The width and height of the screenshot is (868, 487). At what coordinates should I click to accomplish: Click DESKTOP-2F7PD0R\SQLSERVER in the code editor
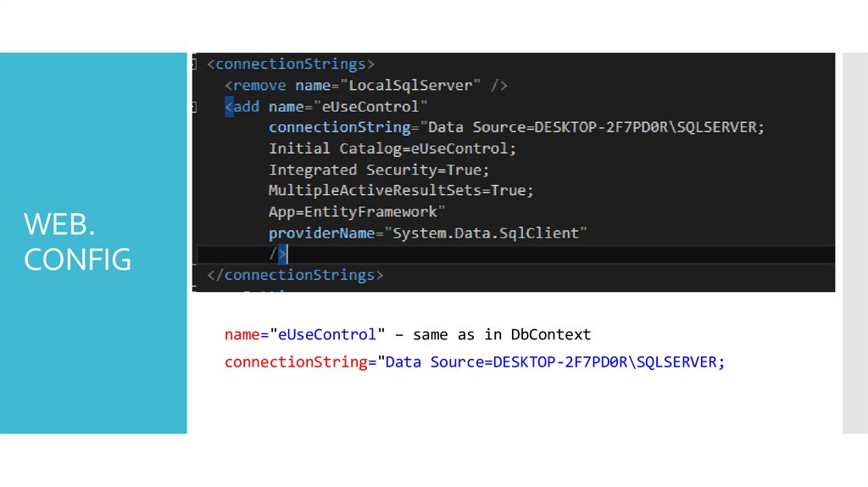[646, 127]
